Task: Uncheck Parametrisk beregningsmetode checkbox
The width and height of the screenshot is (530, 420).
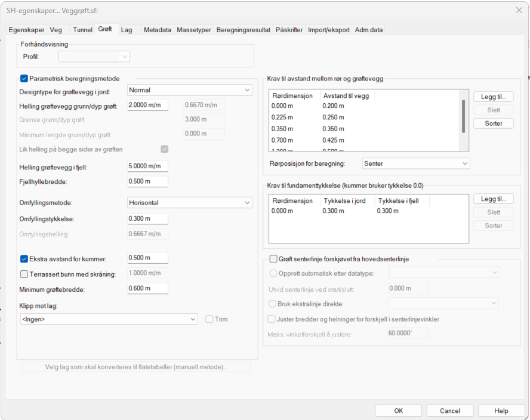Action: pos(24,78)
